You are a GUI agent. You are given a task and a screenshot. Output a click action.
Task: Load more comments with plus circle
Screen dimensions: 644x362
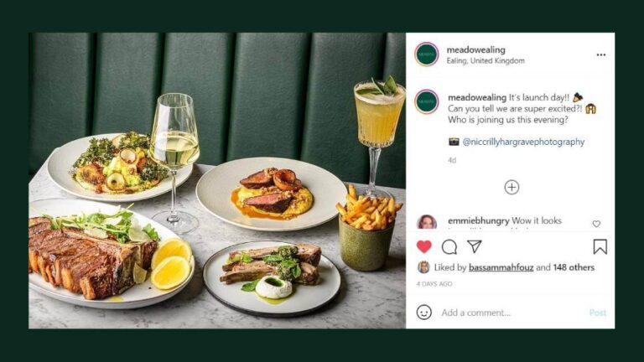coord(512,187)
